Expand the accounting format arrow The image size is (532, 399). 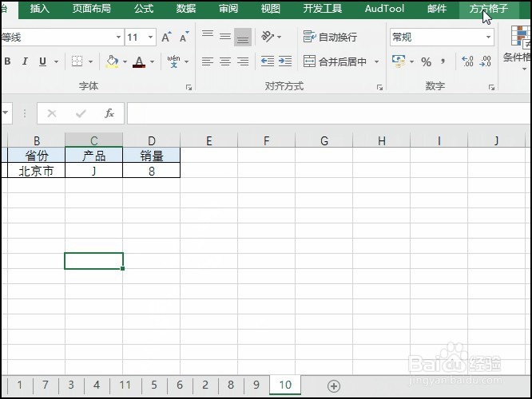412,61
